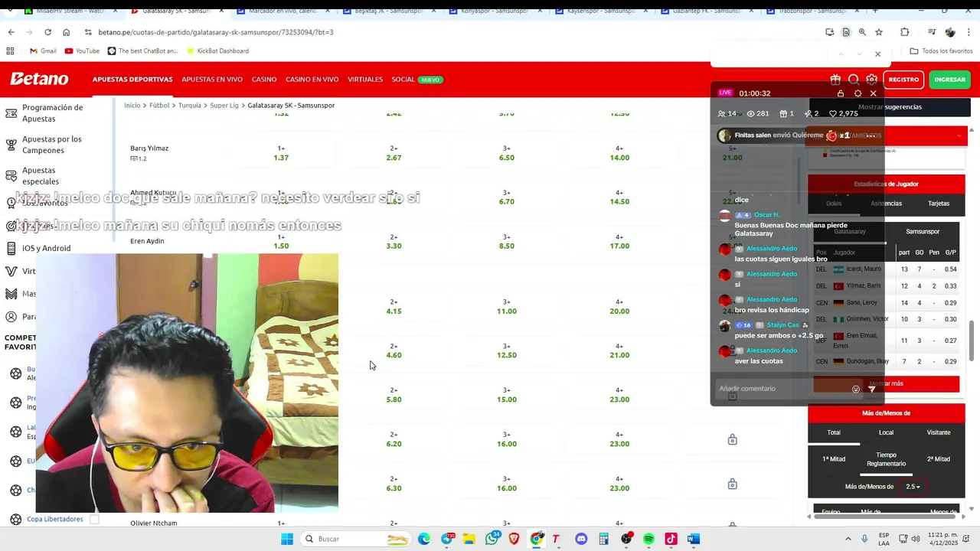Open WhatsApp from the taskbar
This screenshot has height=551, width=980.
[492, 539]
